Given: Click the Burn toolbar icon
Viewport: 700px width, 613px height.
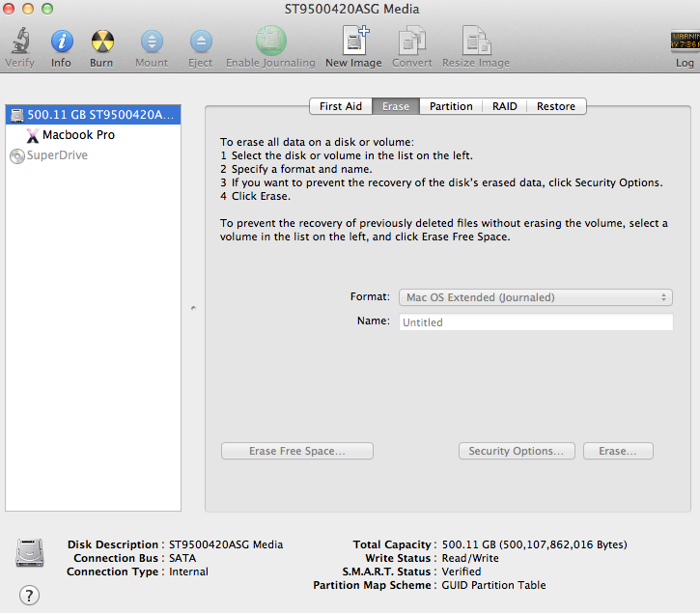Looking at the screenshot, I should click(x=102, y=42).
